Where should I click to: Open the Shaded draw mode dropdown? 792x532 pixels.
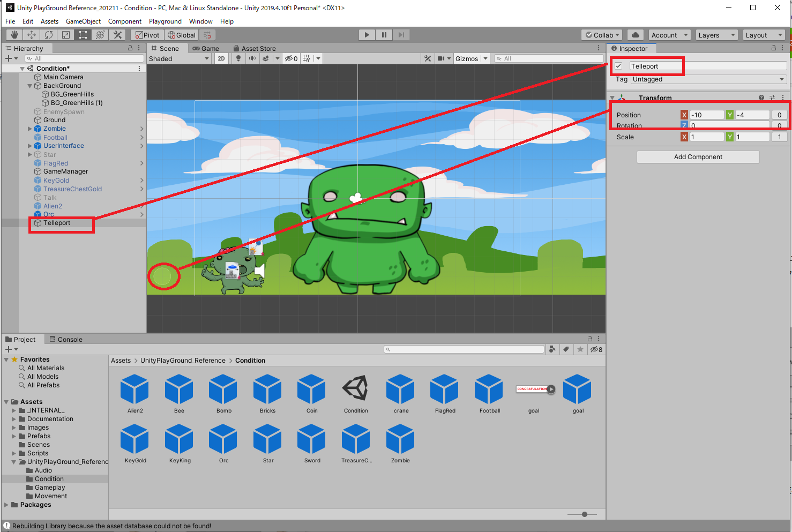coord(180,58)
